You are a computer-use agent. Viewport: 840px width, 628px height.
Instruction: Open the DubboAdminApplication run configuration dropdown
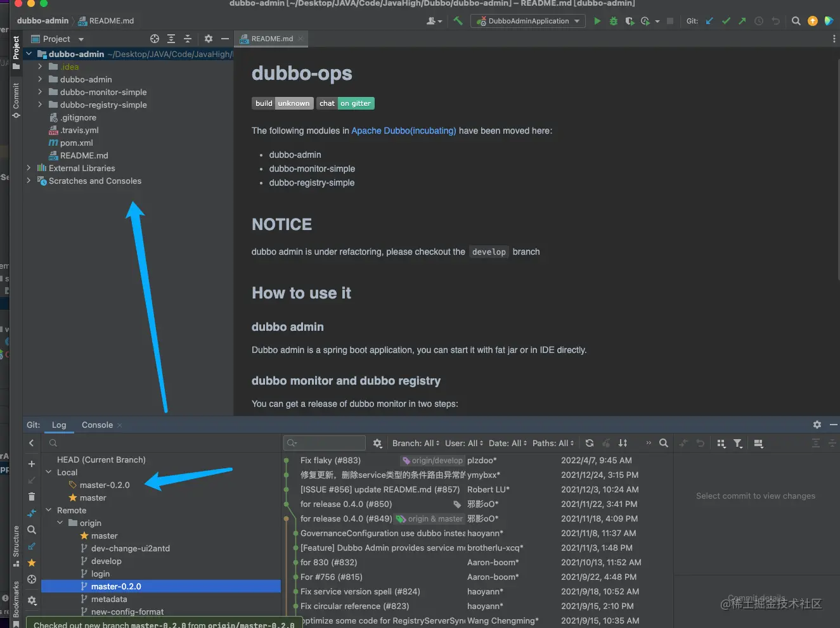click(x=529, y=21)
